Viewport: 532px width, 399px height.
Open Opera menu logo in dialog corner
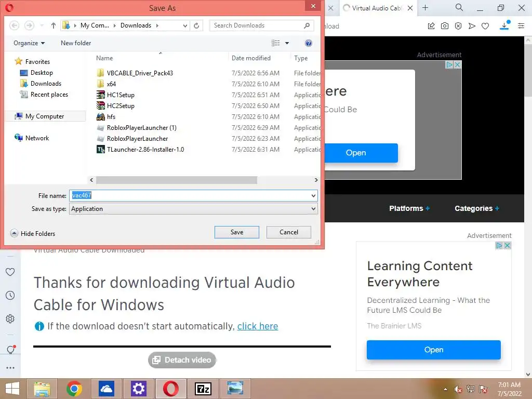[9, 7]
